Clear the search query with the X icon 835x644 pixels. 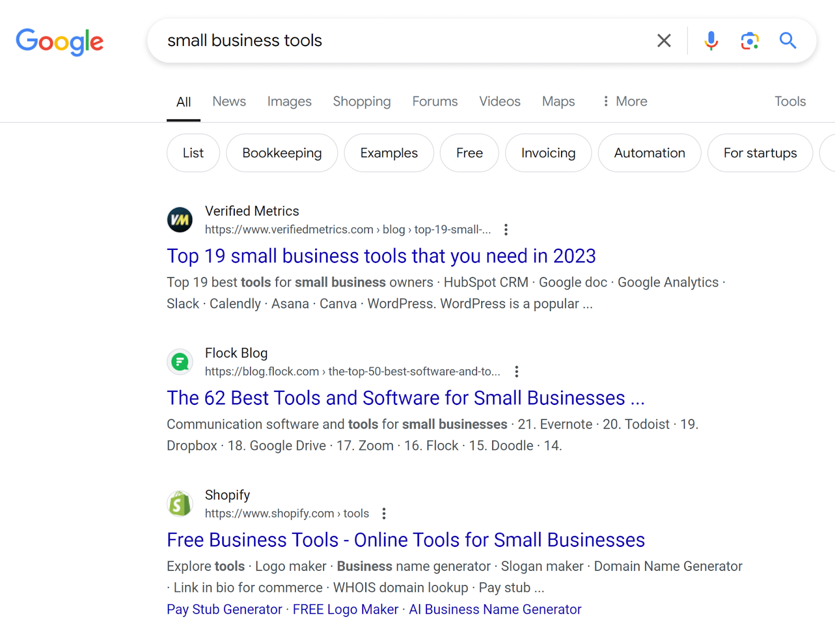(663, 40)
